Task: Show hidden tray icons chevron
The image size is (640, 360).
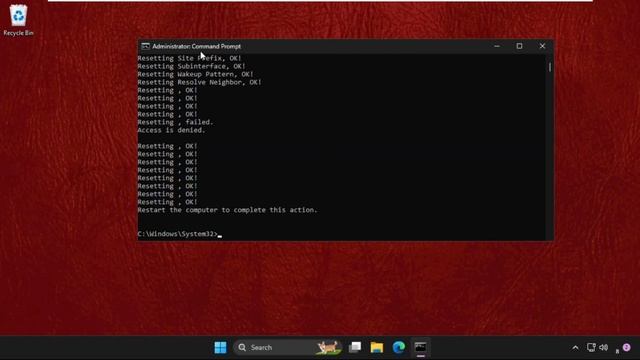Action: click(x=575, y=348)
